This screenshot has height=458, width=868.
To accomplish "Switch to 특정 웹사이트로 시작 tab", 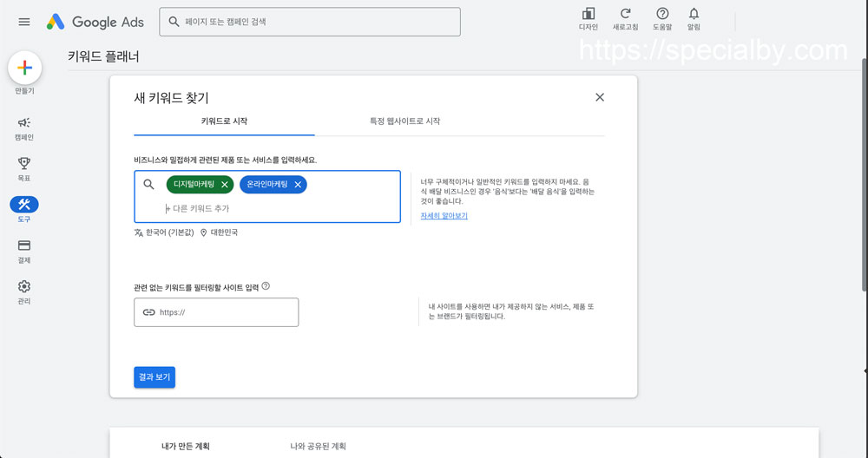I will click(x=404, y=121).
